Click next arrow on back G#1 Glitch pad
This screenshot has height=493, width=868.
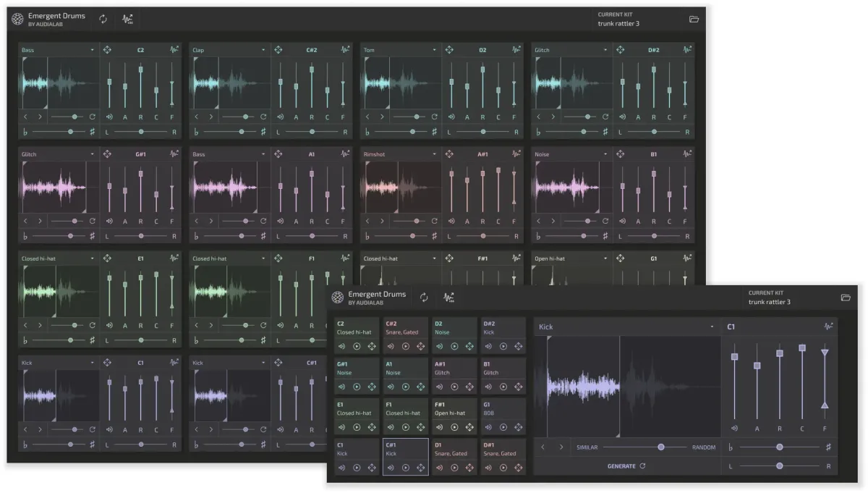(40, 221)
